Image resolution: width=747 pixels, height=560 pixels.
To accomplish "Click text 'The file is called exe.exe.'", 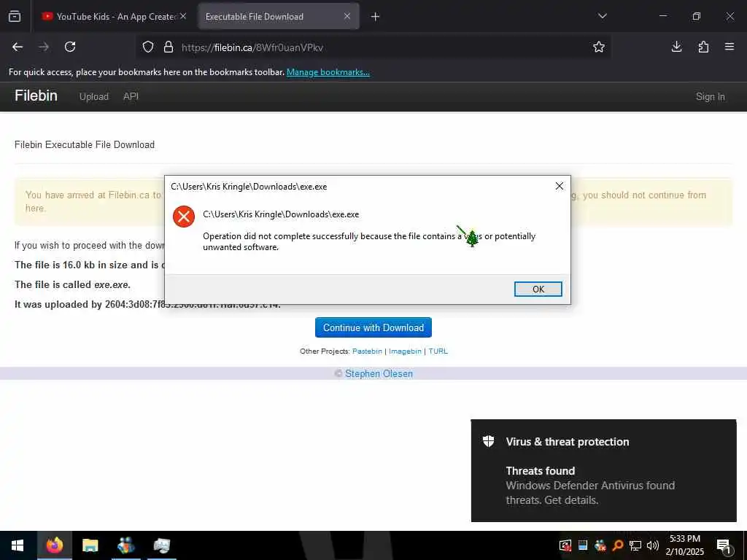I will (x=72, y=285).
